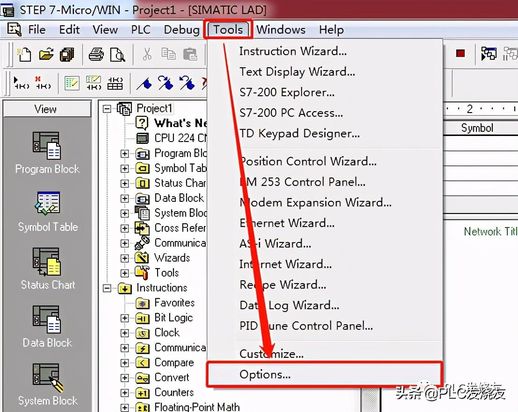Collapse the Instructions tree node
This screenshot has height=412, width=518.
pos(107,288)
